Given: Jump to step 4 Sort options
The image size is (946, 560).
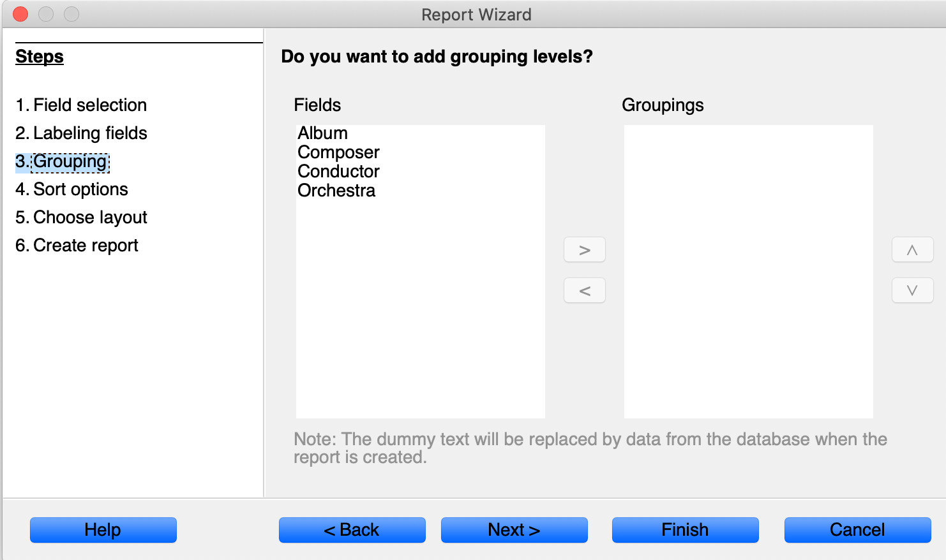Looking at the screenshot, I should click(71, 189).
